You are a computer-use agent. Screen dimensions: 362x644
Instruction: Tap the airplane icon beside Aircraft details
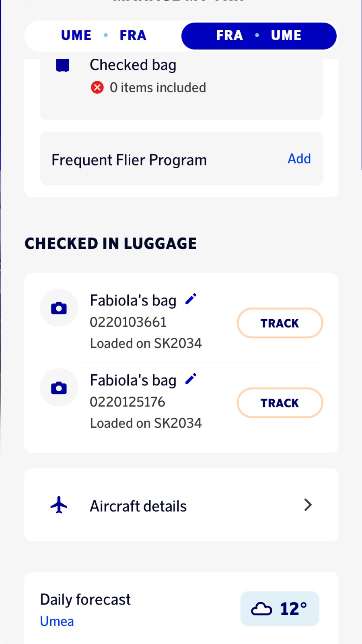pos(59,505)
